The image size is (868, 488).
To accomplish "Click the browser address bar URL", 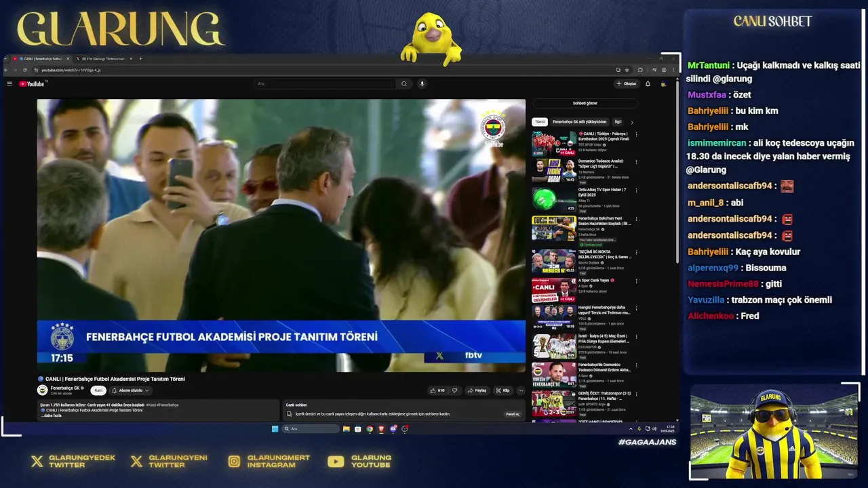I will point(71,70).
